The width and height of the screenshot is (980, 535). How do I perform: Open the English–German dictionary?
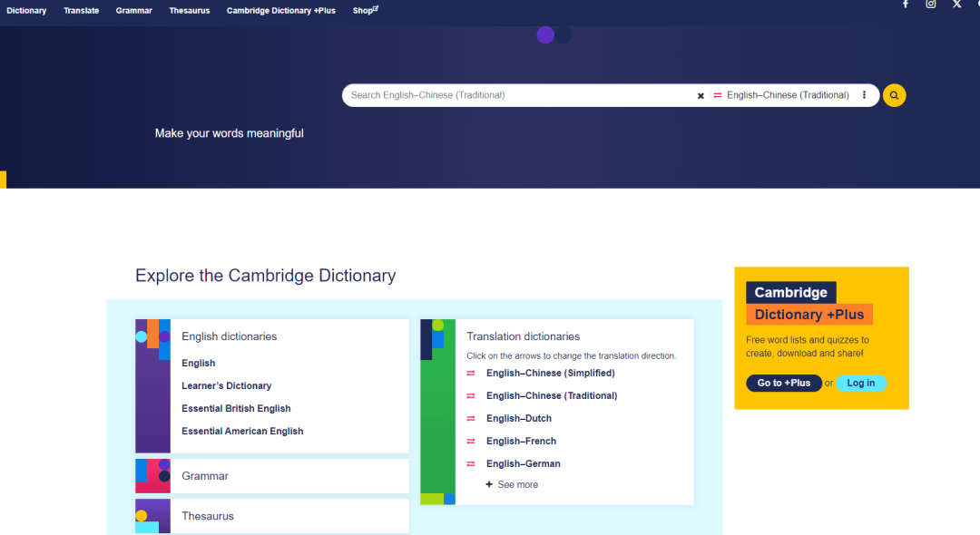[524, 464]
